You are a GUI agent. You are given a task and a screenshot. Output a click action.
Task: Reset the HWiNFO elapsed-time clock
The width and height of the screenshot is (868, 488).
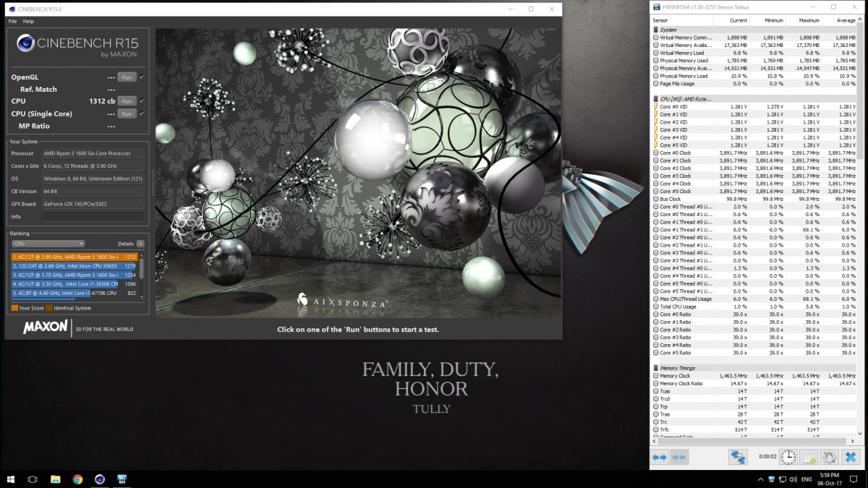tap(788, 457)
